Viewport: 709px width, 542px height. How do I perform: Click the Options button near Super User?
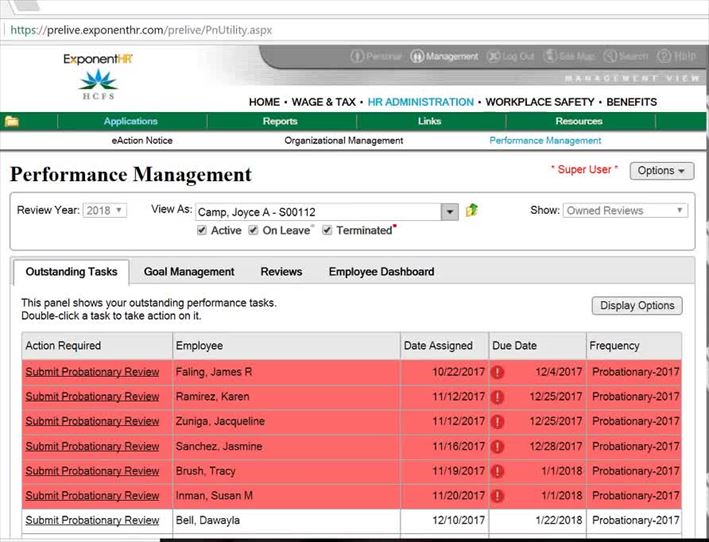click(x=661, y=171)
